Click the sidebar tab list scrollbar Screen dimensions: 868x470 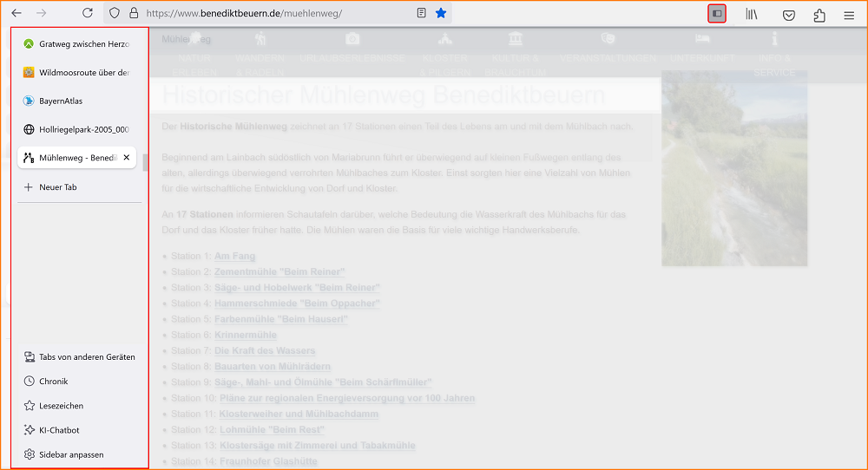pos(145,162)
